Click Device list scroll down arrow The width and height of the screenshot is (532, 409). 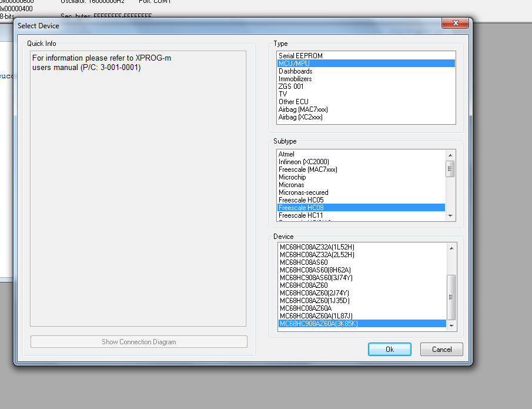tap(451, 325)
